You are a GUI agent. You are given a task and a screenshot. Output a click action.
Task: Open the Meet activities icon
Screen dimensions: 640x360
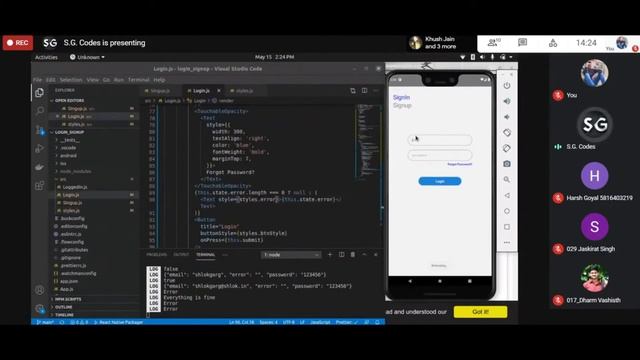[553, 42]
